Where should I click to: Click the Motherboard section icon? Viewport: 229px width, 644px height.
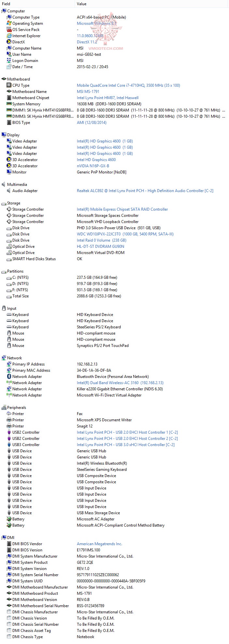pyautogui.click(x=4, y=79)
